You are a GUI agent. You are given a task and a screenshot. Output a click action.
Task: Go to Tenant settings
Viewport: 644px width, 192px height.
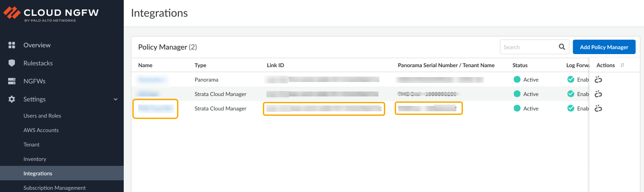pyautogui.click(x=32, y=145)
